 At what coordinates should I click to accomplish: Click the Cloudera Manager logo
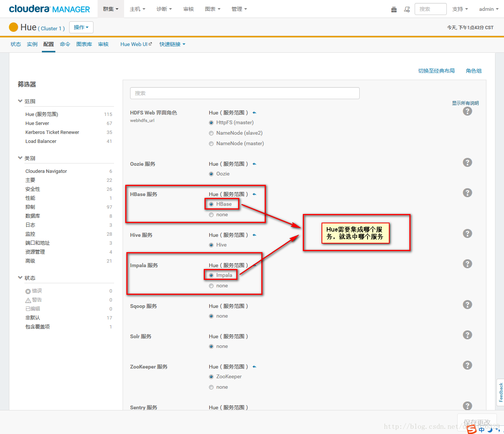(x=49, y=9)
